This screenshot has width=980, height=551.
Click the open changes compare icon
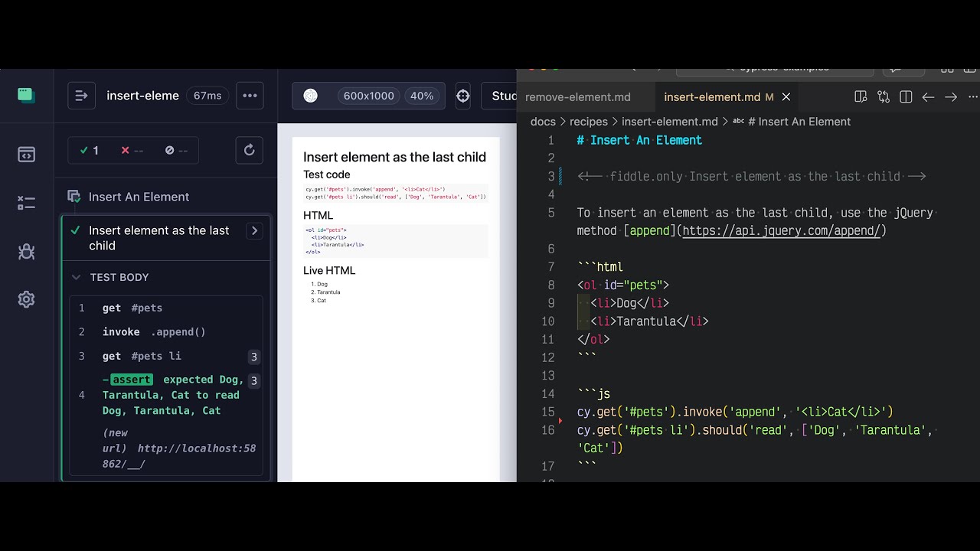pos(884,97)
